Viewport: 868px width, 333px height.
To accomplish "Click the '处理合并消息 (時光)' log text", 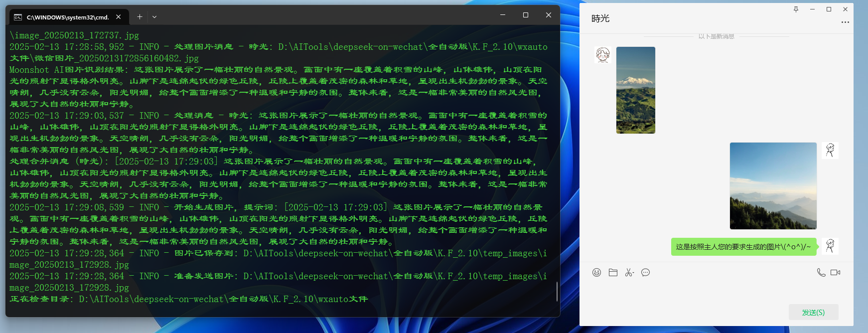I will pyautogui.click(x=59, y=162).
